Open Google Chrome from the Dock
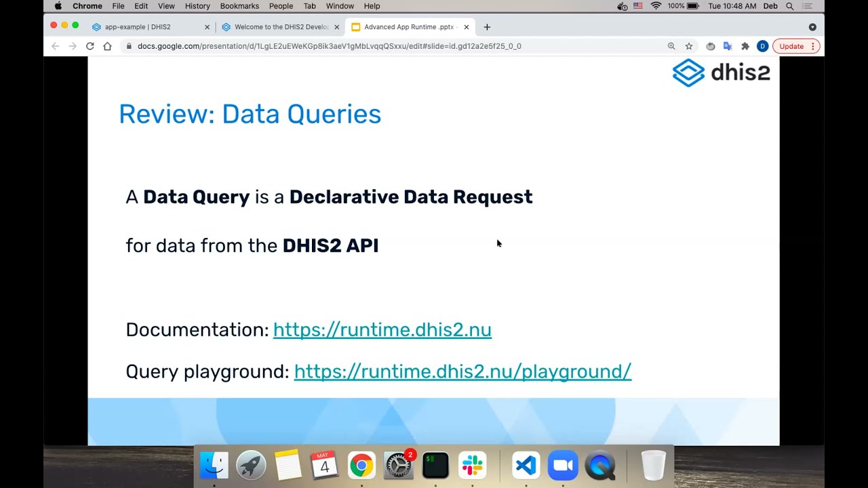 point(361,466)
